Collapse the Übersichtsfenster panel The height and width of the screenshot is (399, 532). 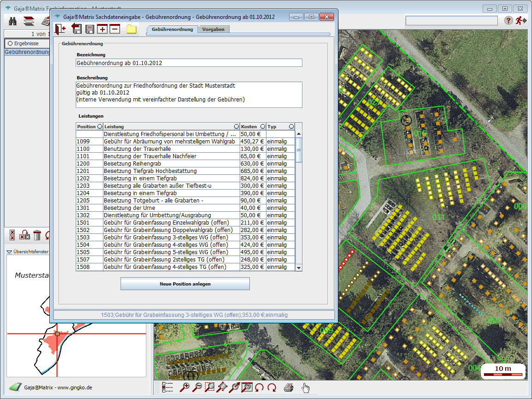coord(9,252)
